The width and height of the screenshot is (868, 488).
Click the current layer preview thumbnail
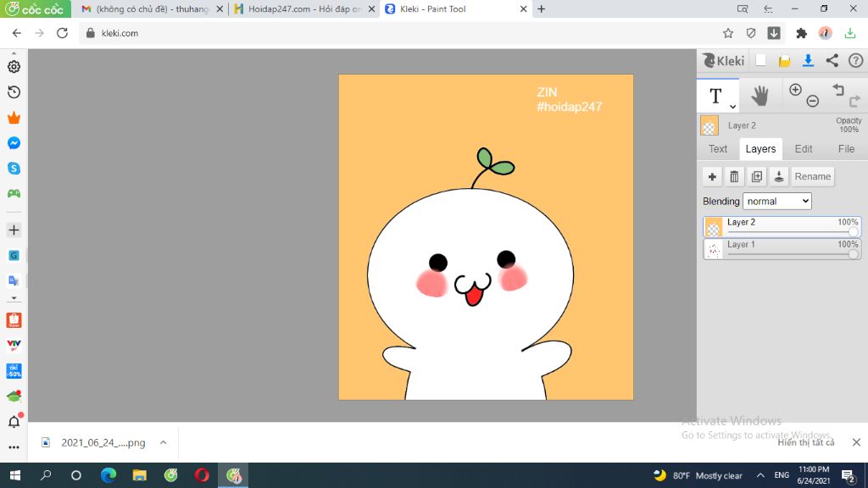[x=709, y=125]
